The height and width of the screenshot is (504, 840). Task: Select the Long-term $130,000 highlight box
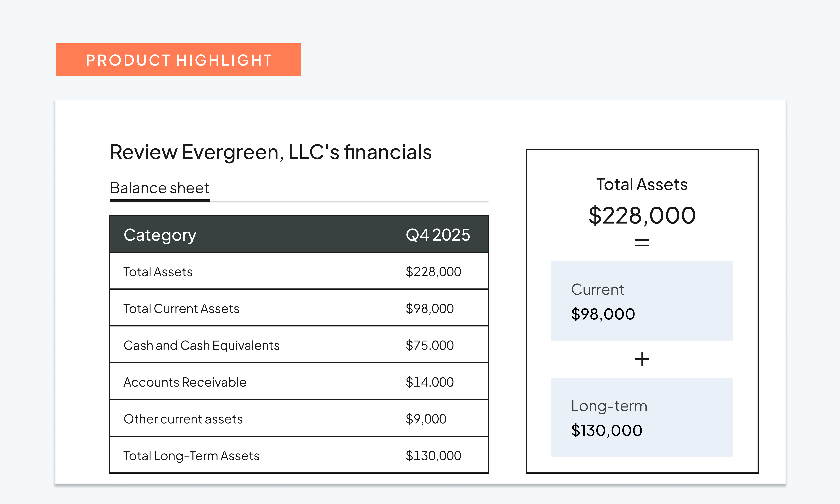click(642, 417)
